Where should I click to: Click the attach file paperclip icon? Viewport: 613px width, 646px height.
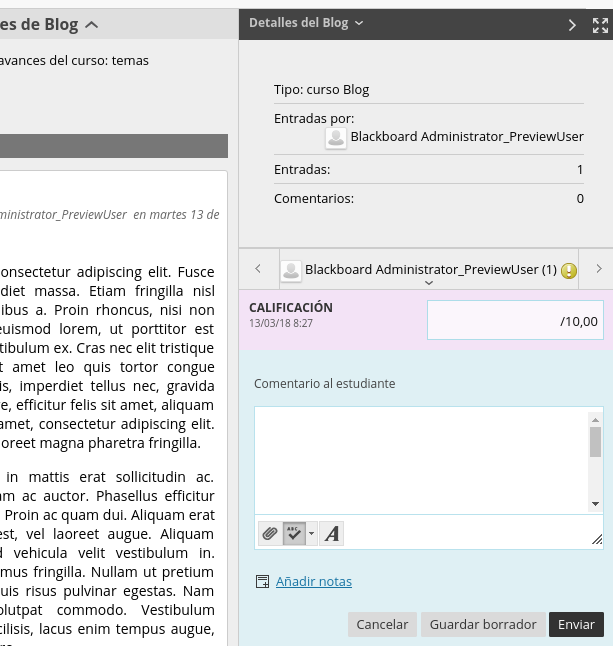269,534
